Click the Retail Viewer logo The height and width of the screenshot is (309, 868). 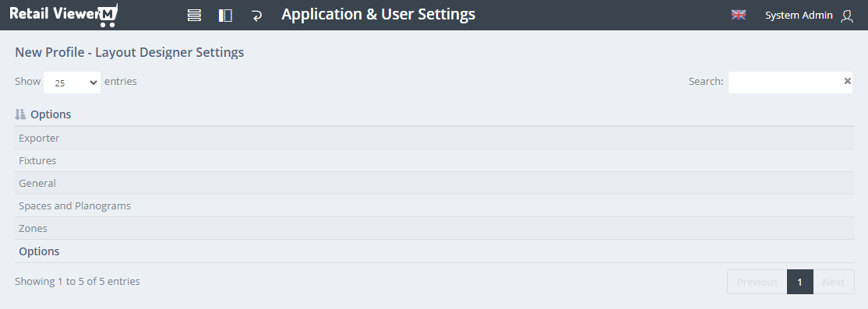coord(64,15)
